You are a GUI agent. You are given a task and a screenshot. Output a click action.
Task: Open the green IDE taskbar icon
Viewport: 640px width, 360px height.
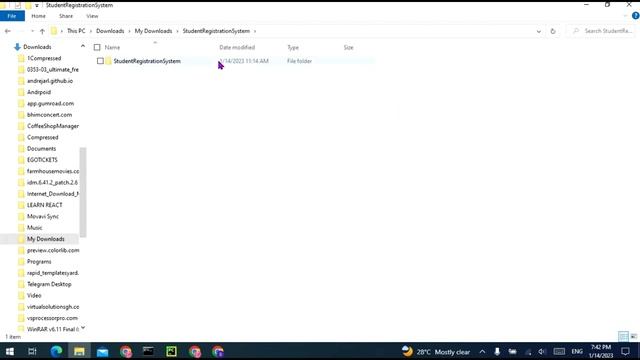(171, 351)
